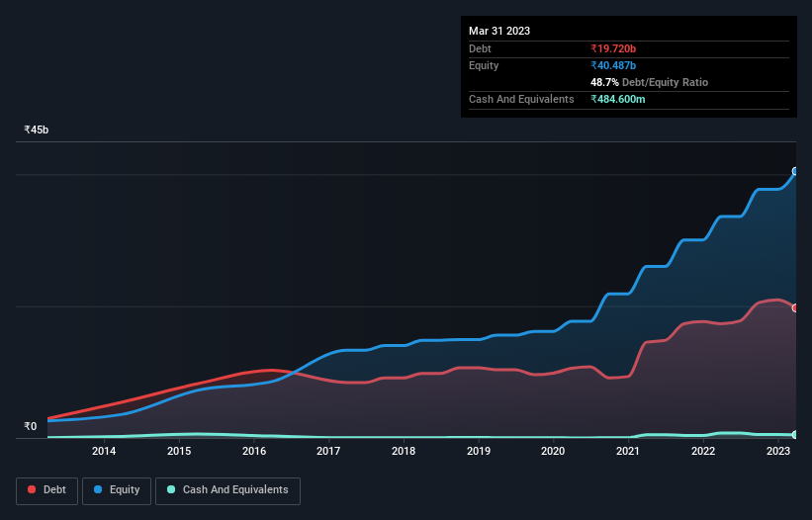Click the 2016 x-axis label

(254, 451)
